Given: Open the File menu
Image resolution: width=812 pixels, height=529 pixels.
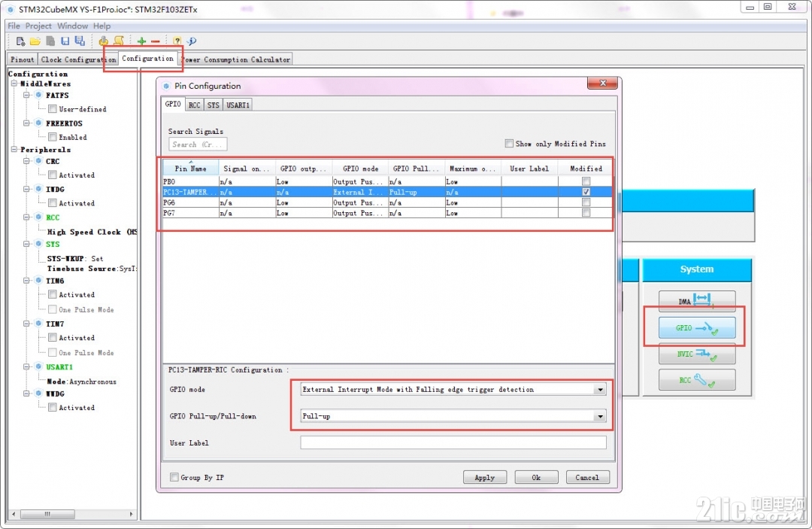Looking at the screenshot, I should click(14, 26).
